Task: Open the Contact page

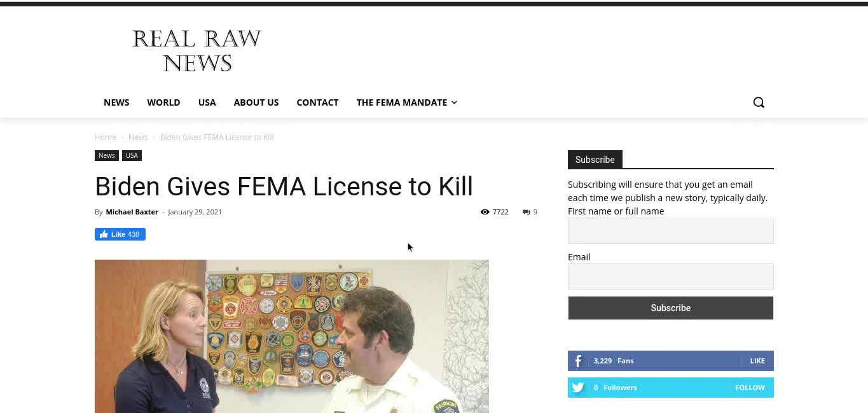Action: (317, 102)
